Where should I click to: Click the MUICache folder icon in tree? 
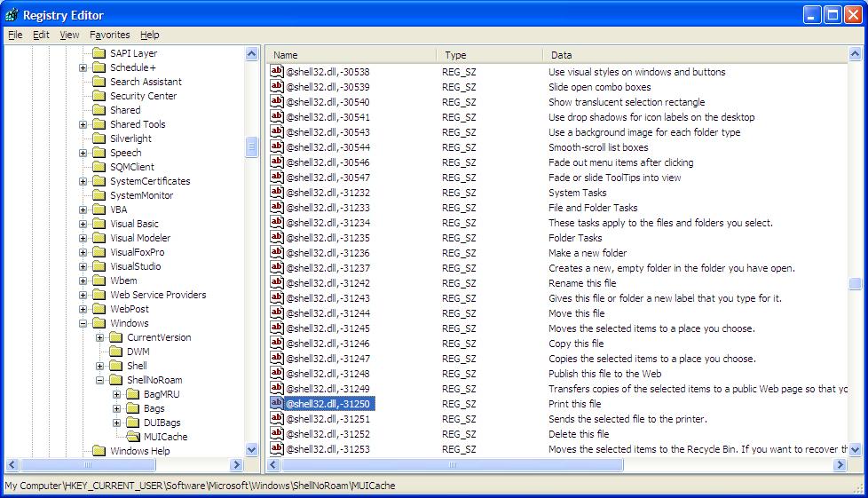pos(132,437)
